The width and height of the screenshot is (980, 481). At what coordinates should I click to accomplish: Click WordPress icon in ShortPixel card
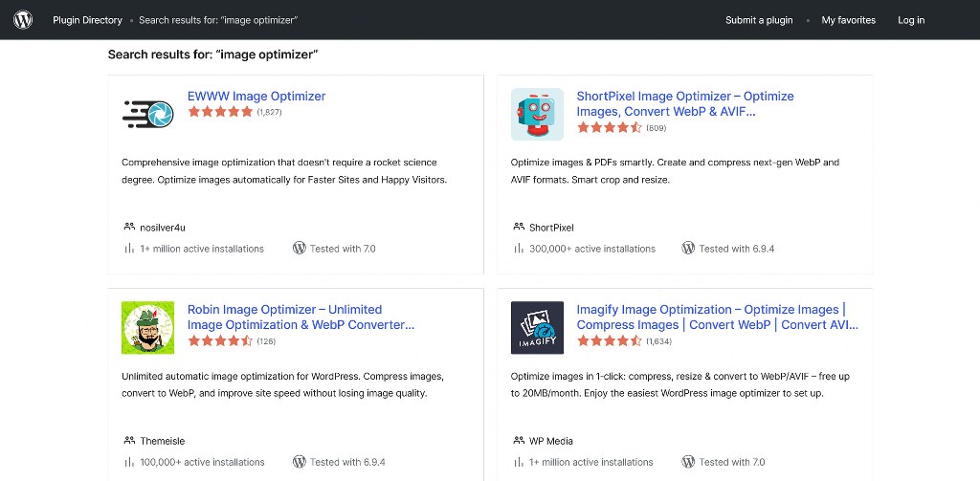688,248
